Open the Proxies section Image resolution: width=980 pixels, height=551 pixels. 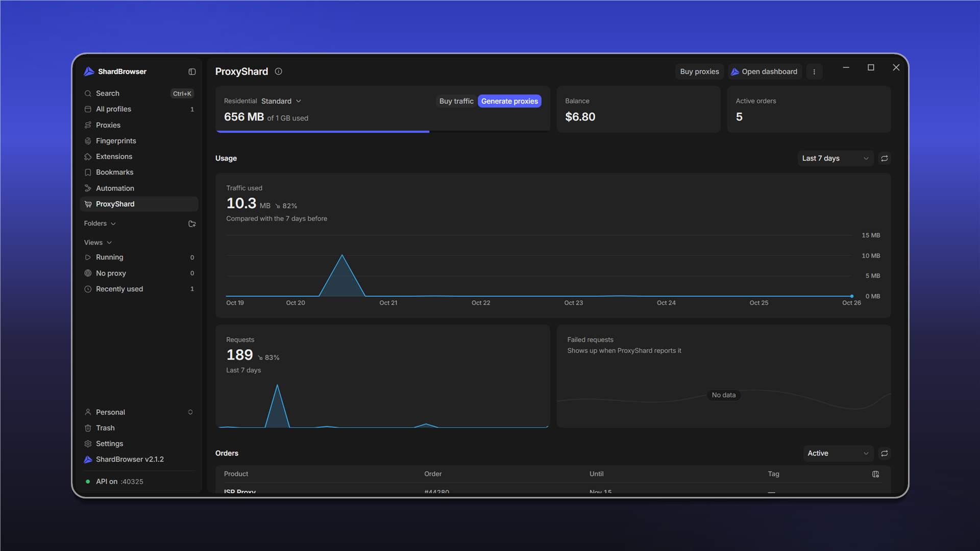tap(139, 125)
